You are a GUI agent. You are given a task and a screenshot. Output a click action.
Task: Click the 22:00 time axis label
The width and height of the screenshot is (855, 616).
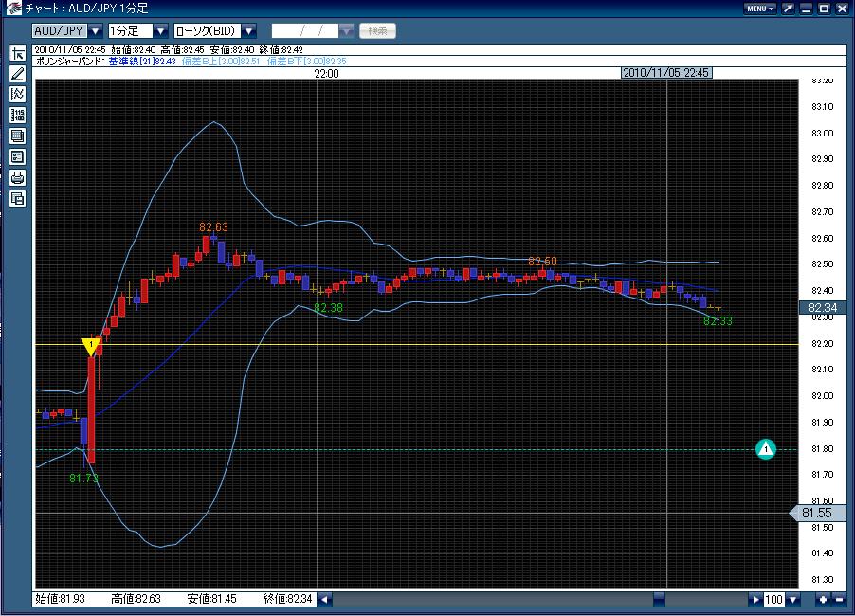[x=327, y=74]
